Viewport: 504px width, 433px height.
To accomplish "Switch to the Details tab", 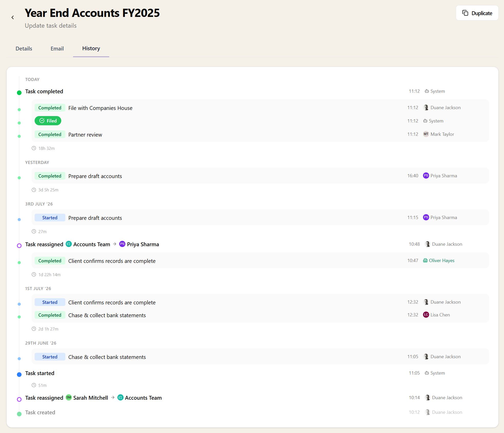I will click(x=24, y=49).
